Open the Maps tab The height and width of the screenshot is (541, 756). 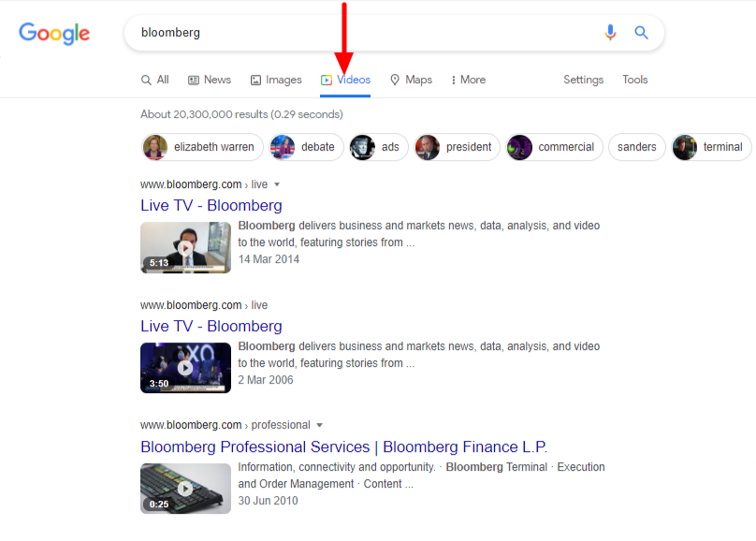point(411,80)
